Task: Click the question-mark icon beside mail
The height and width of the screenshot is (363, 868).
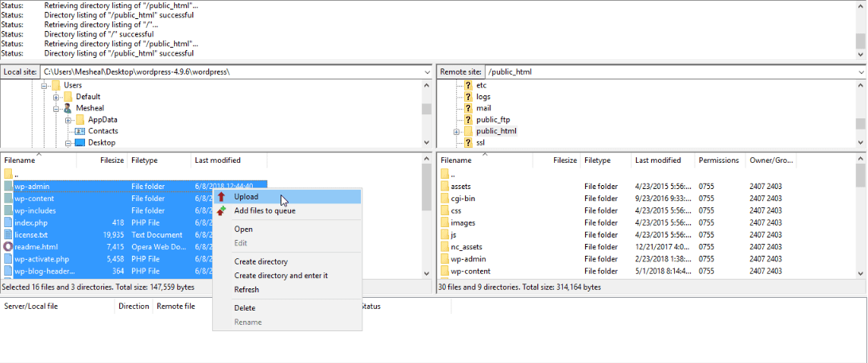Action: coord(468,109)
